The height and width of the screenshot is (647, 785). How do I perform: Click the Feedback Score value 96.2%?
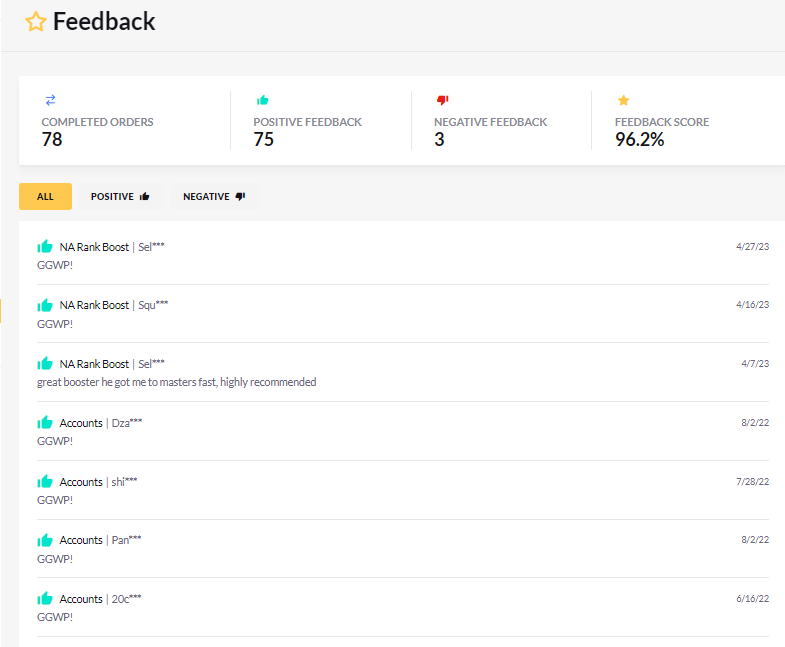(639, 139)
